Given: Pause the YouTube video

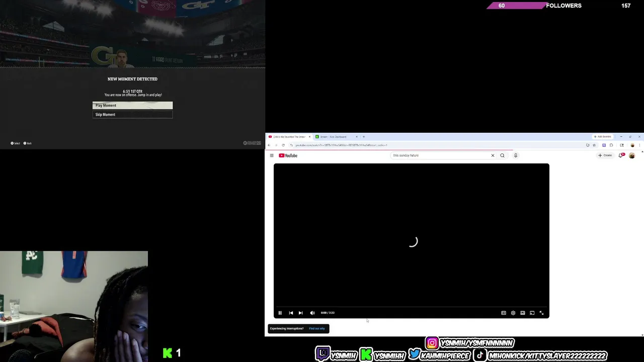Looking at the screenshot, I should [280, 313].
